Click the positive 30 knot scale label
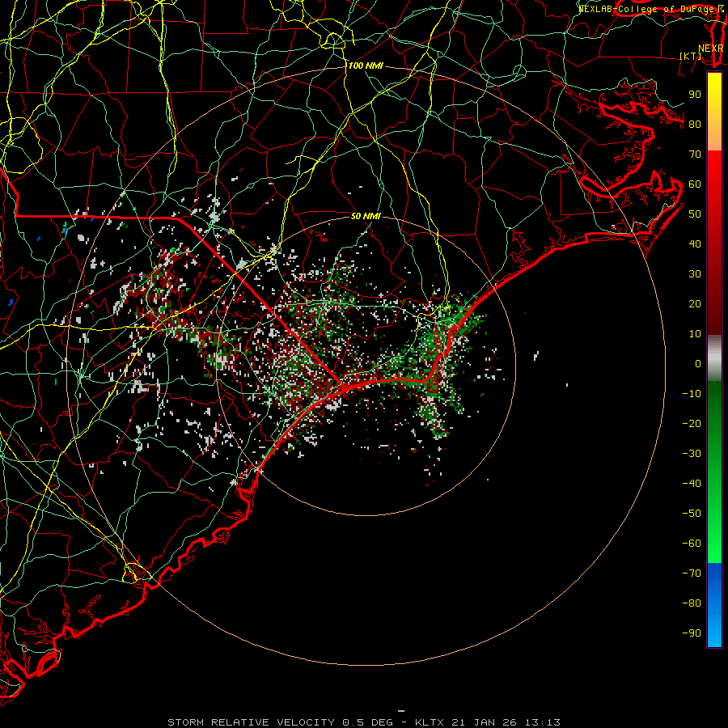This screenshot has width=728, height=728. 695,274
